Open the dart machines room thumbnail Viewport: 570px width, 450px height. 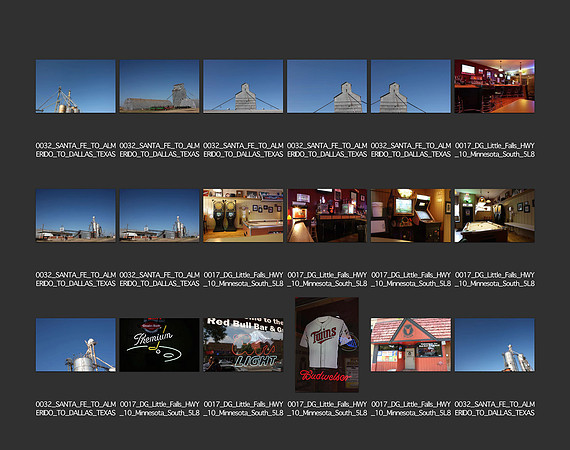243,216
